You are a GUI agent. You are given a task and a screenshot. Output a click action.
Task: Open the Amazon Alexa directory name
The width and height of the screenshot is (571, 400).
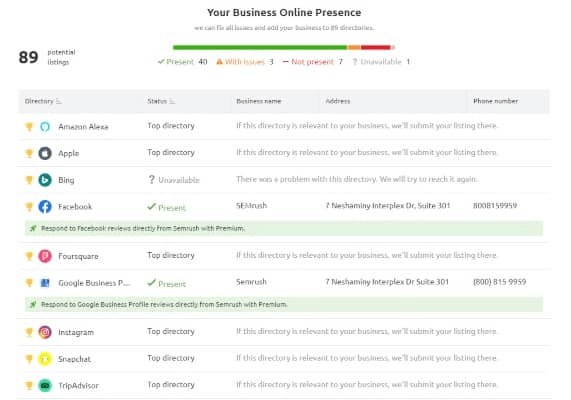[x=83, y=127]
